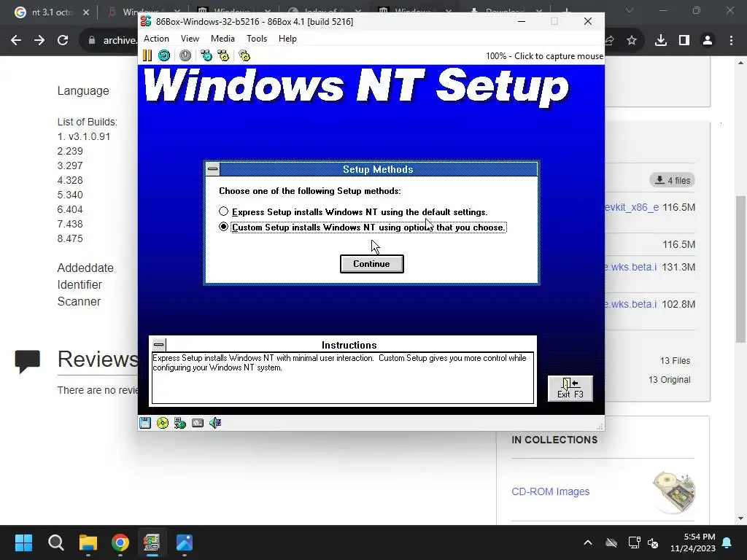Toggle Chrome side panel icon
Viewport: 747px width, 560px height.
(x=684, y=41)
